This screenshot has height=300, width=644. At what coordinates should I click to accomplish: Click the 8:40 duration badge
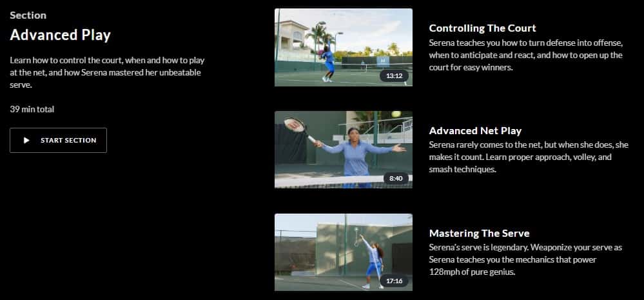396,178
